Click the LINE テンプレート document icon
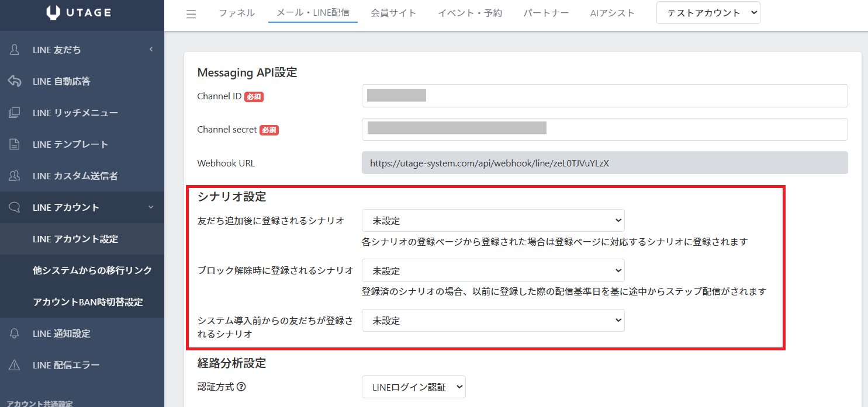Viewport: 868px width, 407px height. tap(15, 145)
